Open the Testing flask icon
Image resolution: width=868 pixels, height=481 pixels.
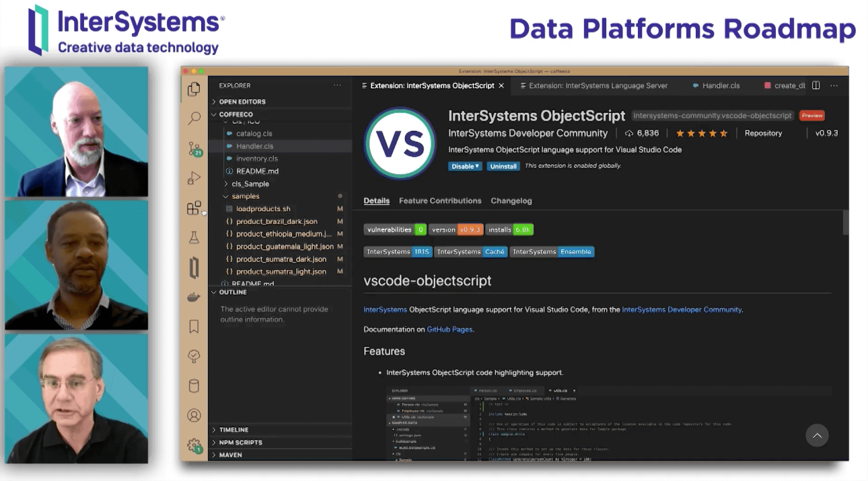[194, 237]
